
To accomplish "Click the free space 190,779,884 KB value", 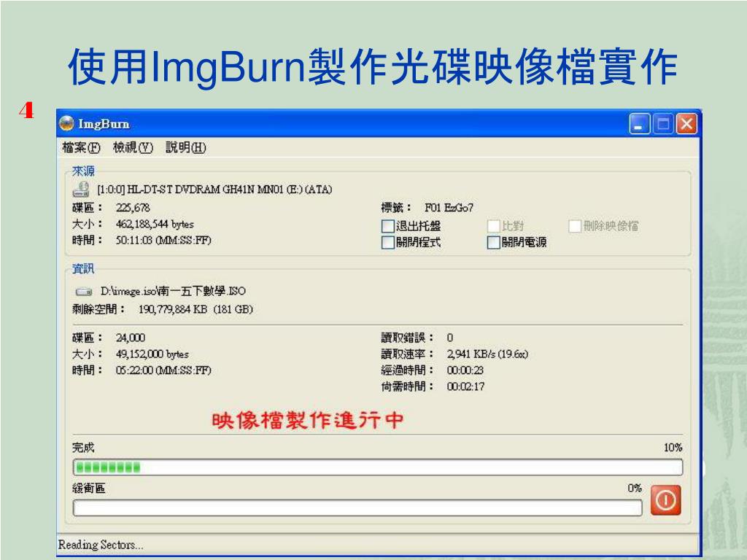I will (196, 309).
